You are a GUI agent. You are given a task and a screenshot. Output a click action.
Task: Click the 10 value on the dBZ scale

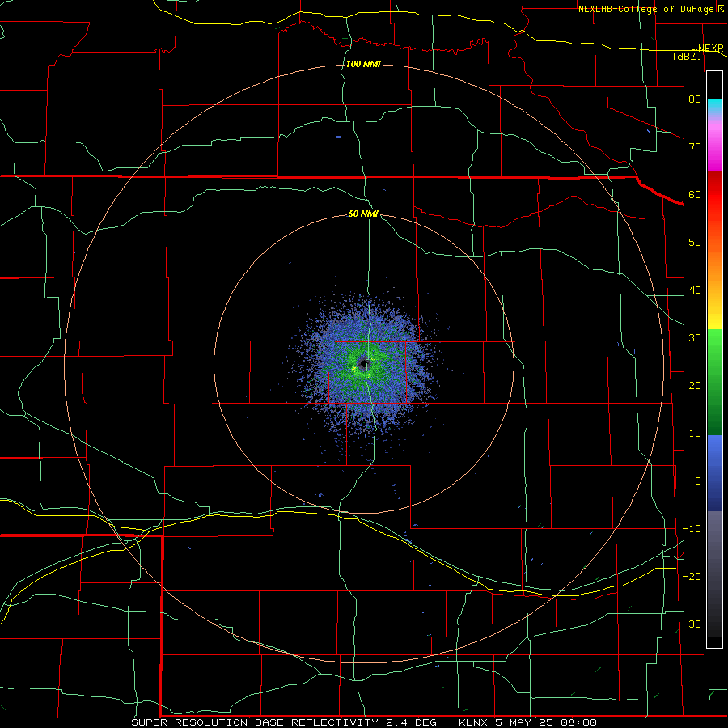[695, 434]
